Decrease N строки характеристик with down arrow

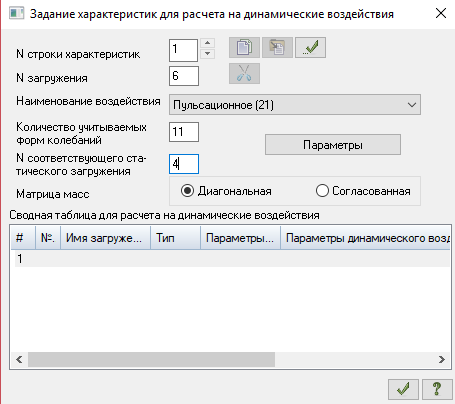pos(208,53)
